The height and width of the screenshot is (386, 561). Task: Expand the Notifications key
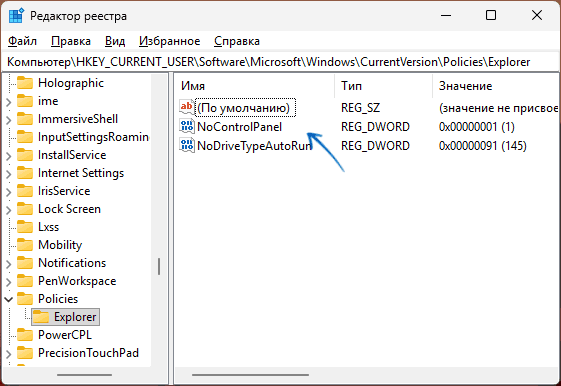click(9, 264)
